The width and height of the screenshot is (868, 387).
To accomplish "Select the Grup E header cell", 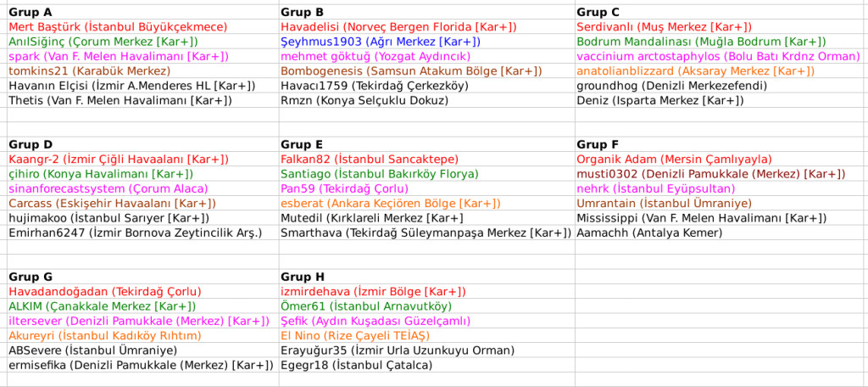I will tap(302, 144).
